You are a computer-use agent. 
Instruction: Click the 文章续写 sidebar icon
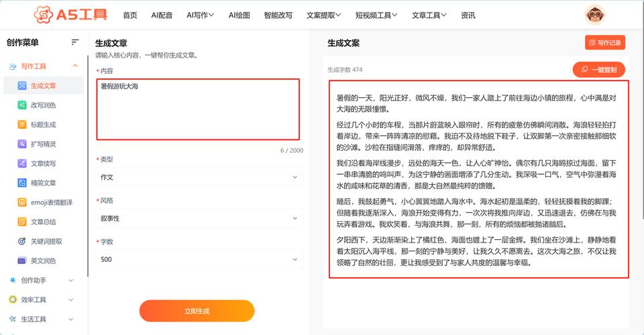[22, 163]
